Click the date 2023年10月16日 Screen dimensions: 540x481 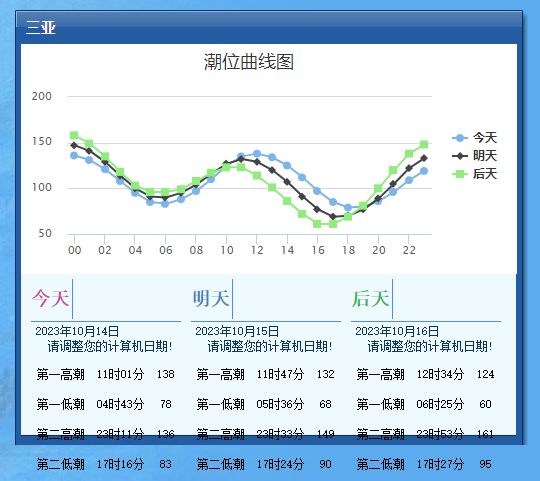pyautogui.click(x=397, y=331)
